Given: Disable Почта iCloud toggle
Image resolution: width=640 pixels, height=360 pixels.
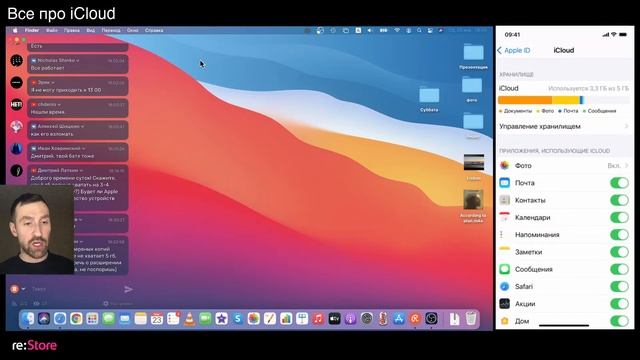Looking at the screenshot, I should click(x=619, y=183).
